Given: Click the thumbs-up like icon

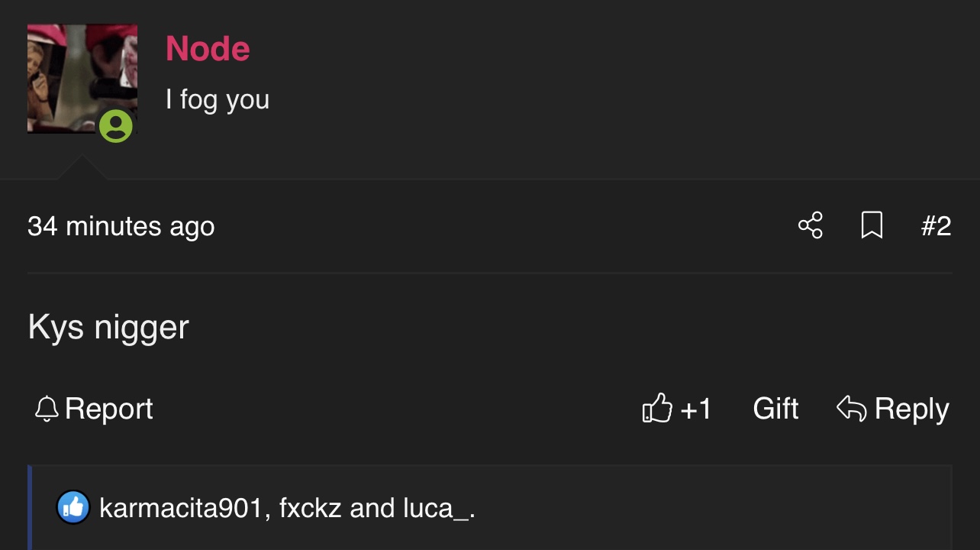Looking at the screenshot, I should (x=657, y=408).
